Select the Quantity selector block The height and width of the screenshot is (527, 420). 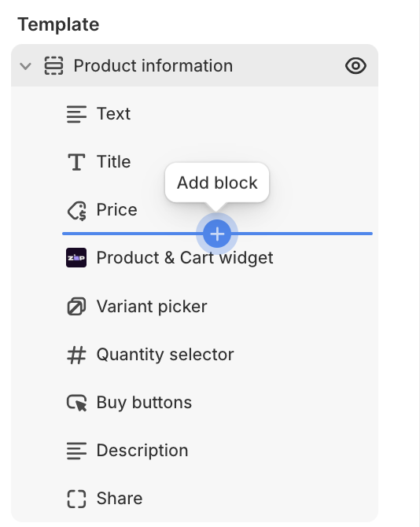(x=194, y=355)
